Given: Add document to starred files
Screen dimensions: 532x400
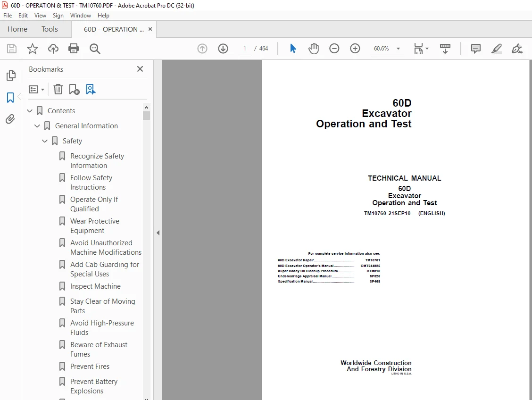Looking at the screenshot, I should (33, 49).
